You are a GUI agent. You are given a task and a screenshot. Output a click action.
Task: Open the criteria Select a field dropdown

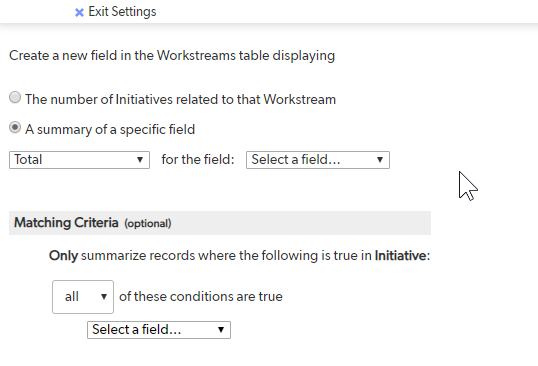click(159, 330)
